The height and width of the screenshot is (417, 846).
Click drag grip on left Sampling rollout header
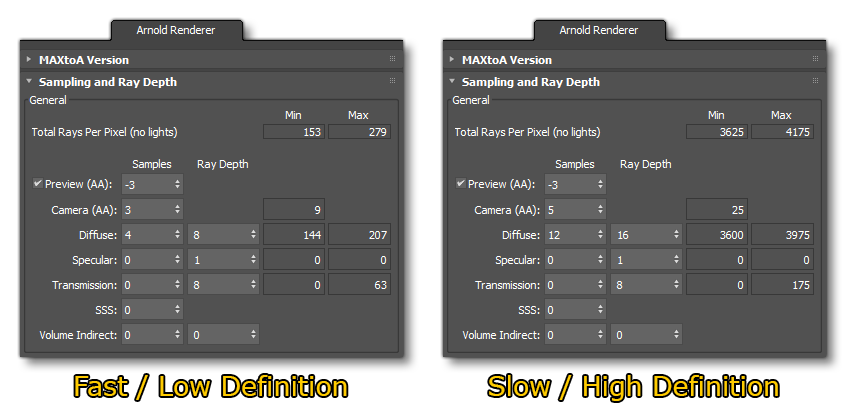(392, 81)
